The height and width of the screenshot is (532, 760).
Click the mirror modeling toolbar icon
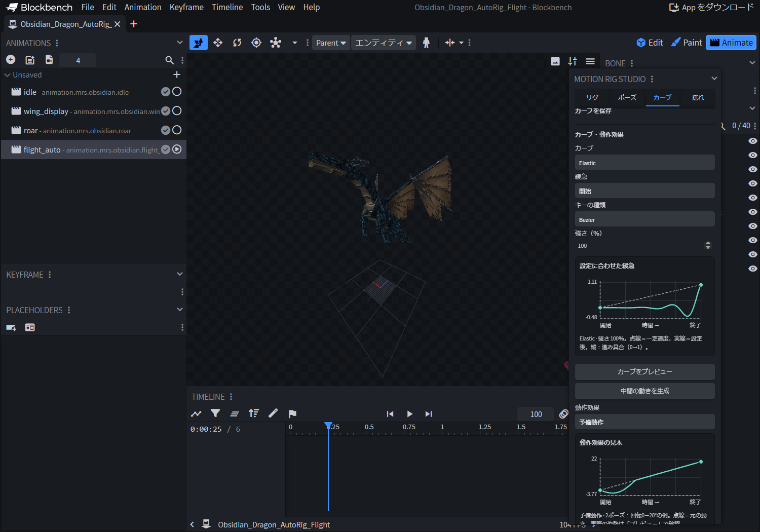coord(449,43)
